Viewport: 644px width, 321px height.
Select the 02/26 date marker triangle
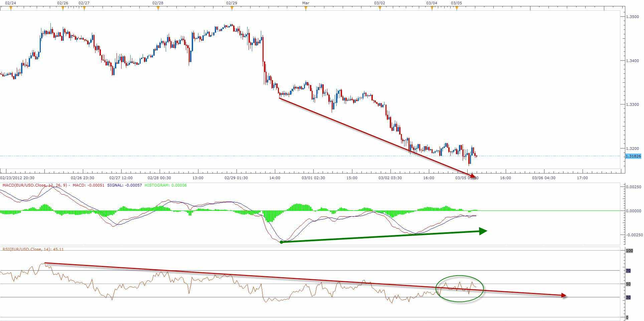pos(63,8)
